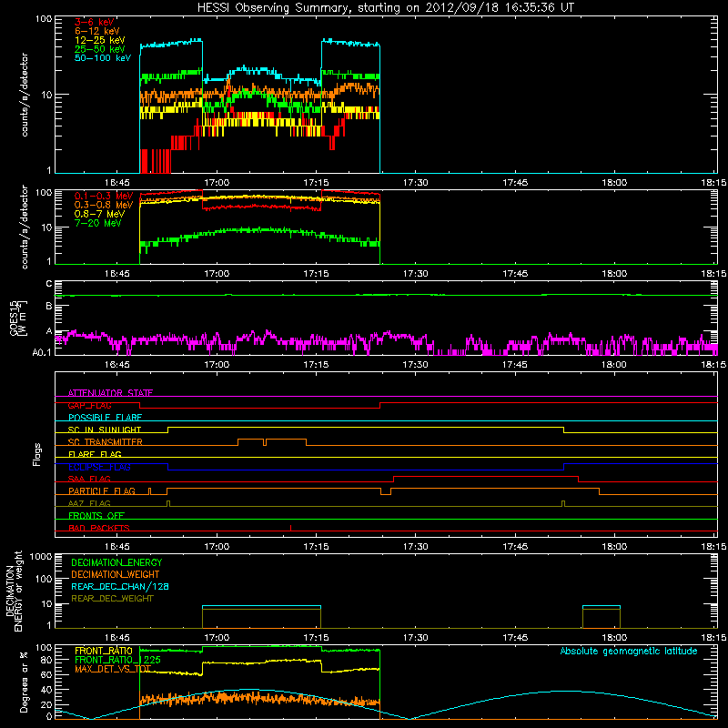Click the Flags axis label

36,454
